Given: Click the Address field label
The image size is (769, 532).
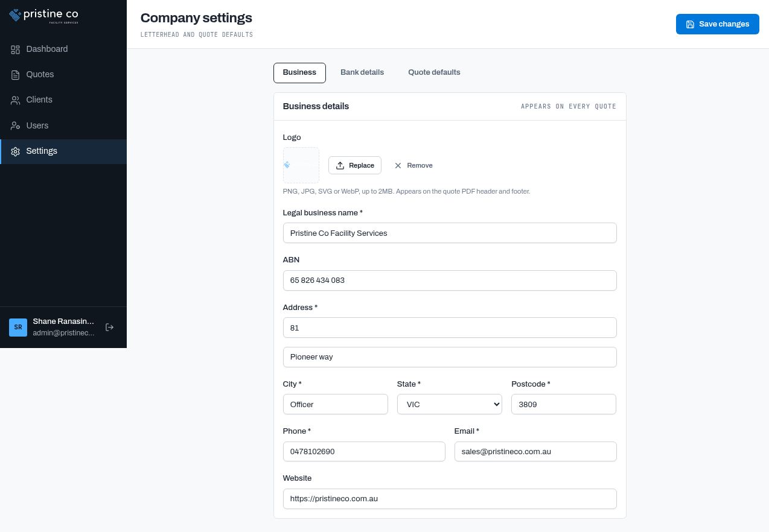Looking at the screenshot, I should coord(300,308).
